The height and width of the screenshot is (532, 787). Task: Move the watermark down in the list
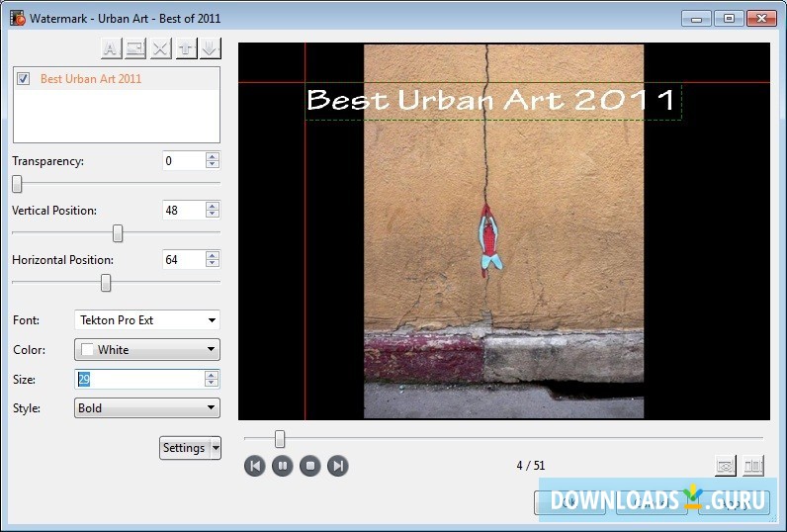coord(210,48)
